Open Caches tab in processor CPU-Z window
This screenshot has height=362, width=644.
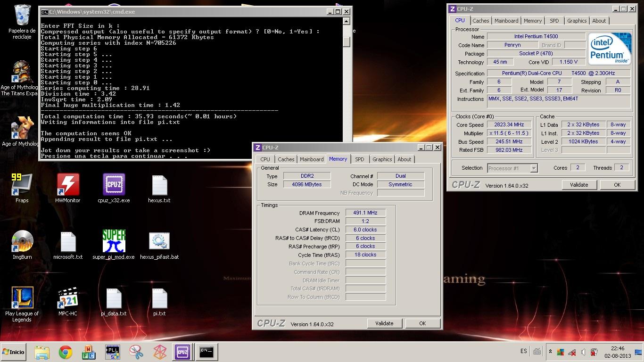coord(481,21)
